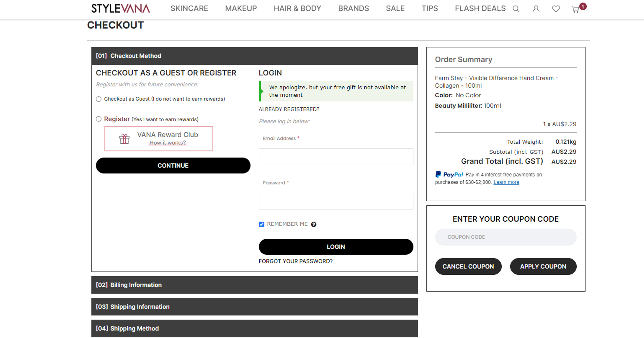
Task: Click the Grand Total AU$2.29 value
Action: pyautogui.click(x=564, y=162)
